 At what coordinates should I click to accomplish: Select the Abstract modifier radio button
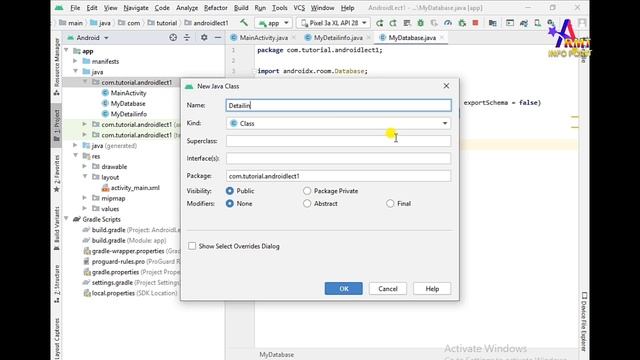[307, 203]
